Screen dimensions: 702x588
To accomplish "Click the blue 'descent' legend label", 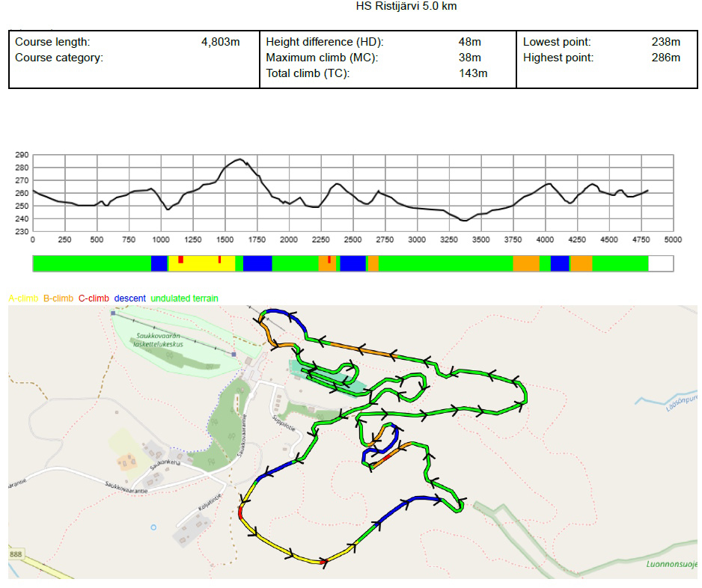I will click(130, 298).
